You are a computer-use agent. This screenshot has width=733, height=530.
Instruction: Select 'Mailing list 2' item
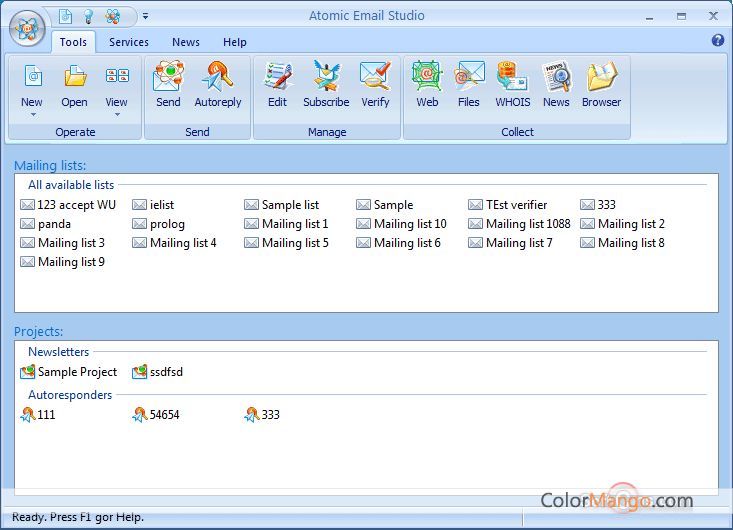tap(622, 224)
